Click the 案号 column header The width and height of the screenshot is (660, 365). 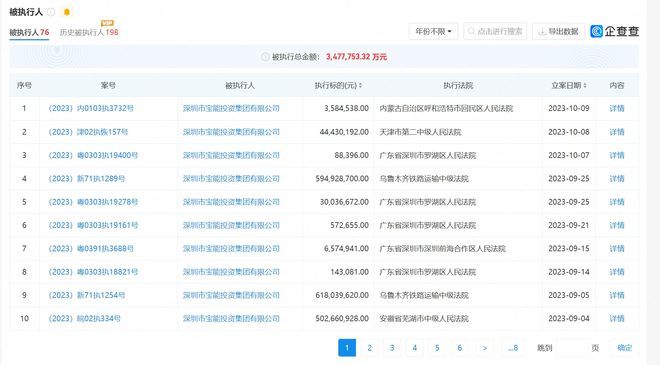pos(108,85)
